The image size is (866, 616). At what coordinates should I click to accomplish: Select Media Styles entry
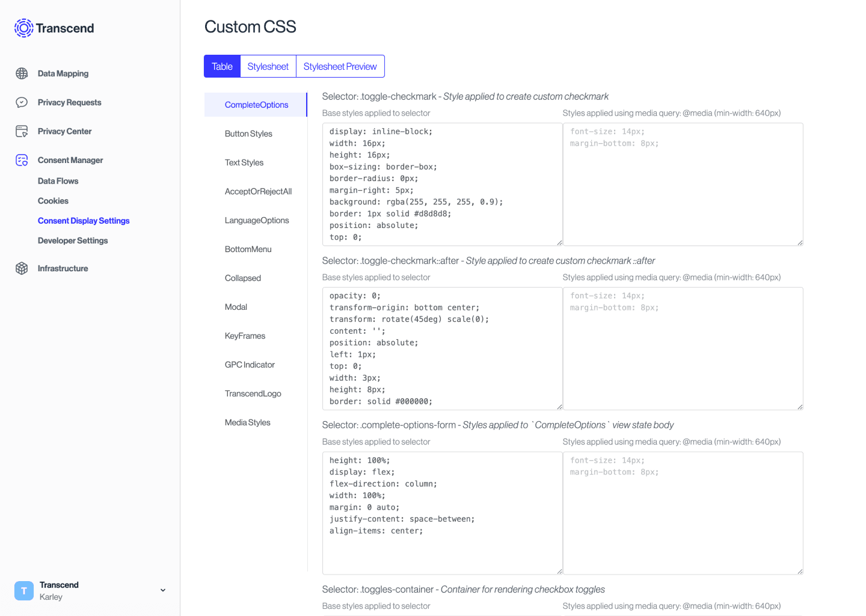247,422
